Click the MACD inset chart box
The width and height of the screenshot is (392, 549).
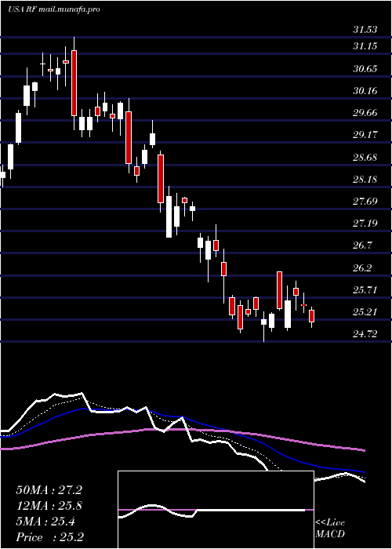pyautogui.click(x=216, y=510)
